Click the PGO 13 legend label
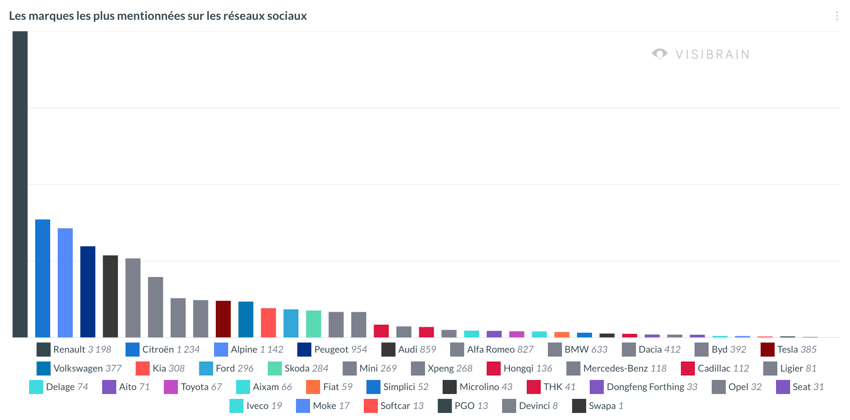The width and height of the screenshot is (850, 420). (x=471, y=405)
